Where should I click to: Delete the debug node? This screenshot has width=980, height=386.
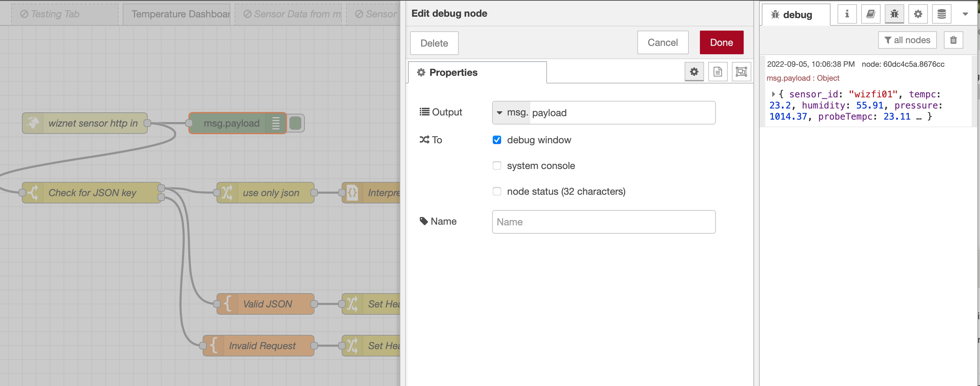(x=434, y=43)
